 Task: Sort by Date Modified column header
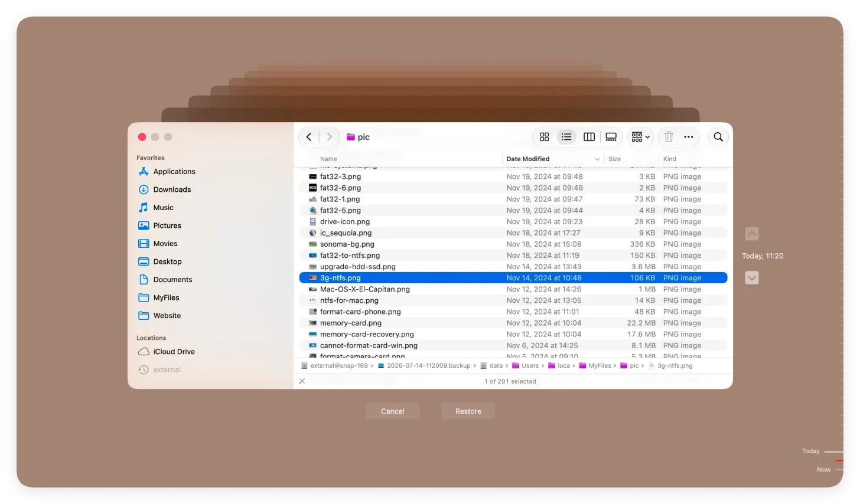(528, 159)
